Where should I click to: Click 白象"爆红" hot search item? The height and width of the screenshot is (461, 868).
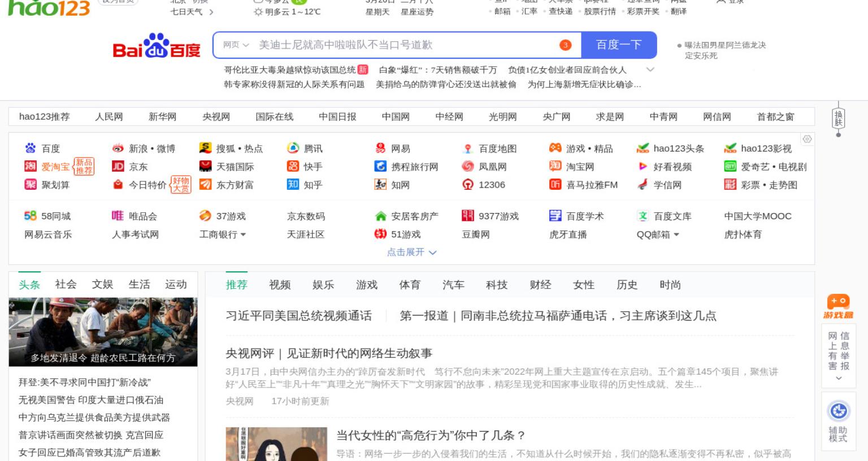[x=437, y=69]
